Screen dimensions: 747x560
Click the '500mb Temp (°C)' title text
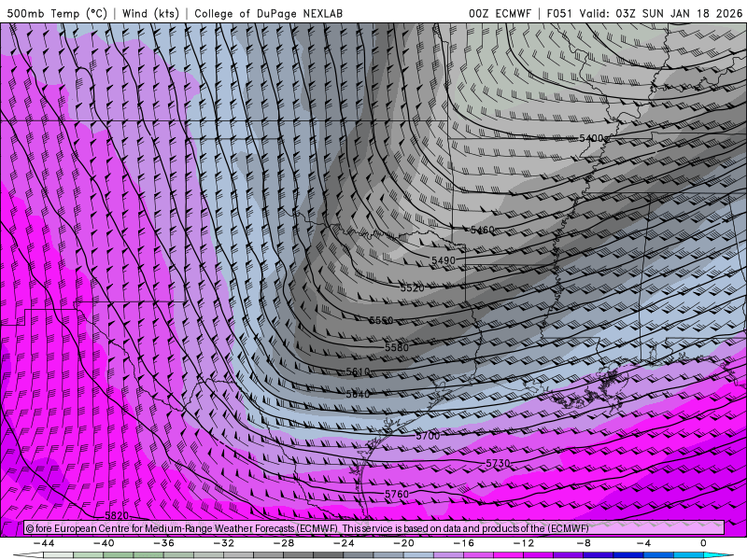[x=57, y=13]
